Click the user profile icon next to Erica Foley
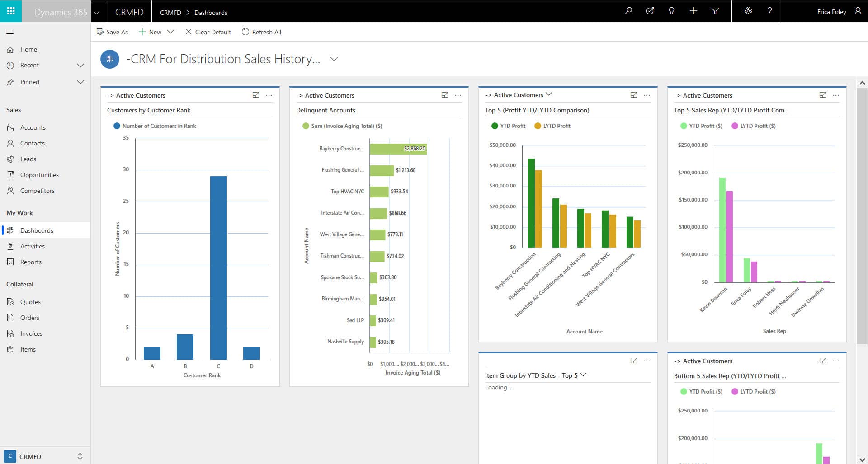 (858, 11)
